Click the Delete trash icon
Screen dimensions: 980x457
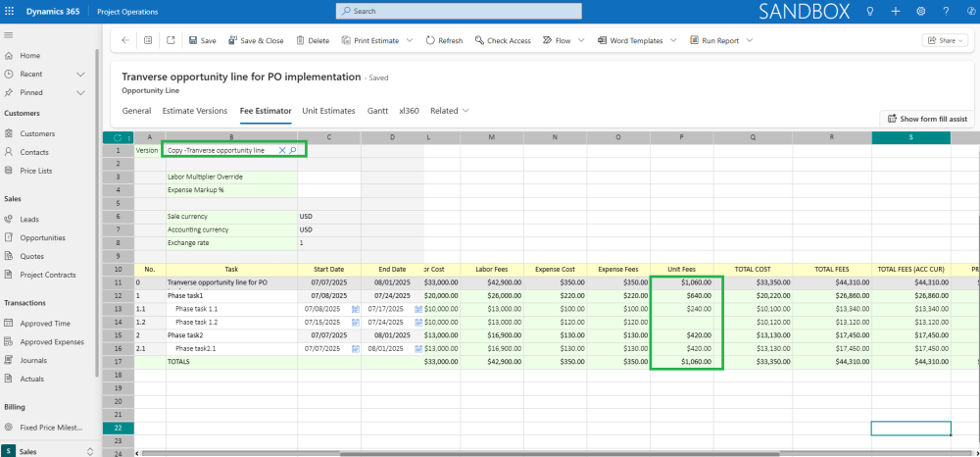coord(300,41)
